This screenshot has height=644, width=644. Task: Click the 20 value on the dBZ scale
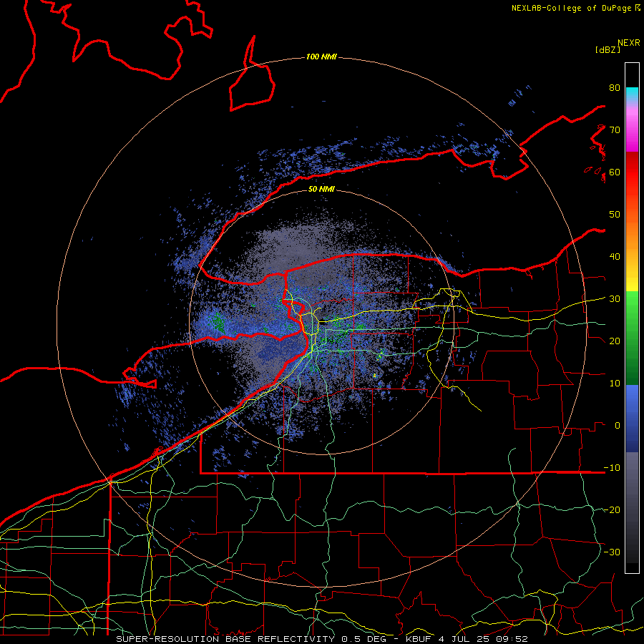[615, 341]
